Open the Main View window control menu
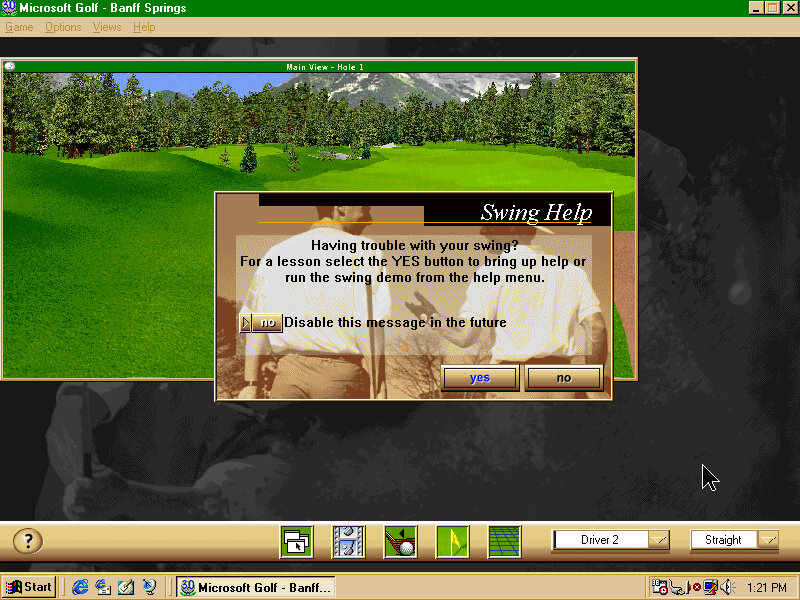Viewport: 800px width, 600px height. click(x=10, y=67)
